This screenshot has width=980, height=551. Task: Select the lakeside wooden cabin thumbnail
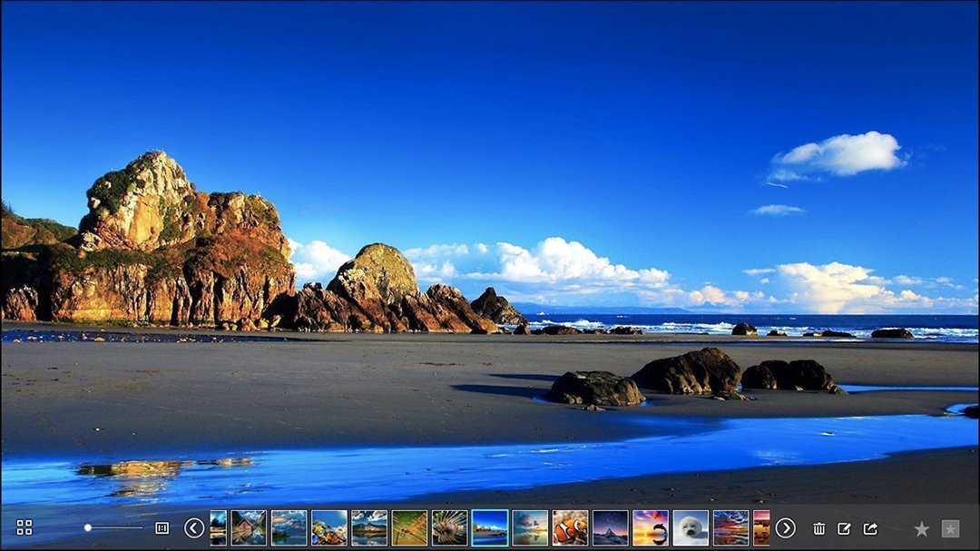(249, 527)
